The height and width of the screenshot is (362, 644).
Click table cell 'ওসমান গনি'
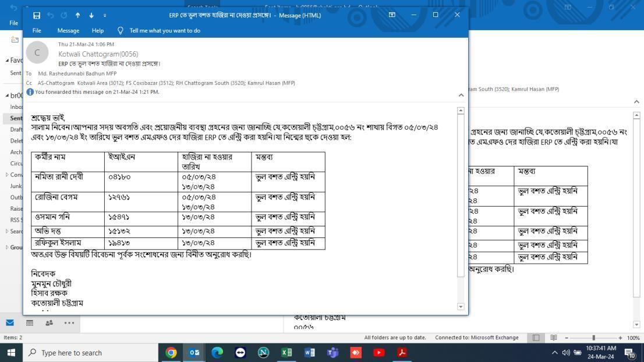tap(68, 219)
